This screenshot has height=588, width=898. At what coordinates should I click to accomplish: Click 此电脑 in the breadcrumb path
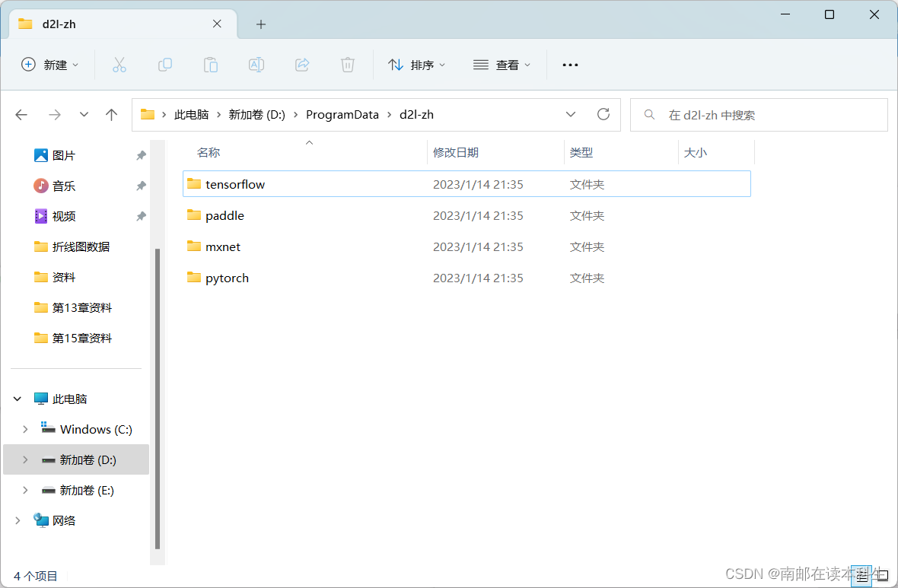(x=191, y=115)
